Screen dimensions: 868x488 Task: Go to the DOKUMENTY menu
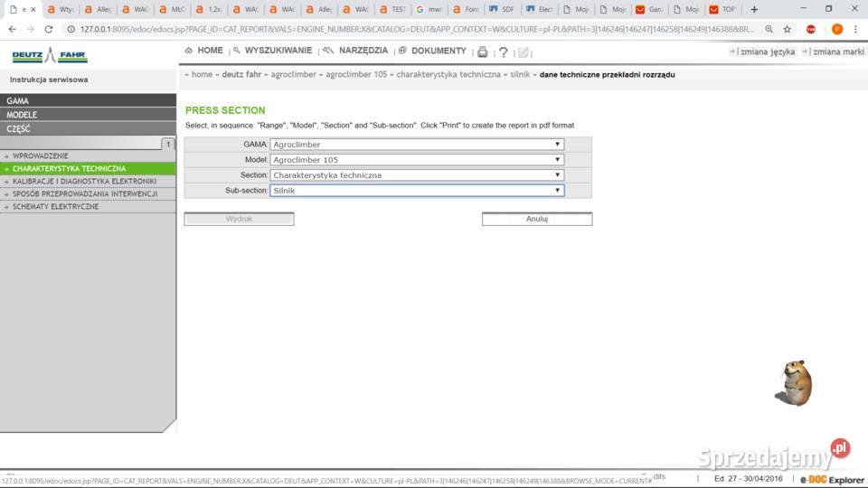pos(438,52)
